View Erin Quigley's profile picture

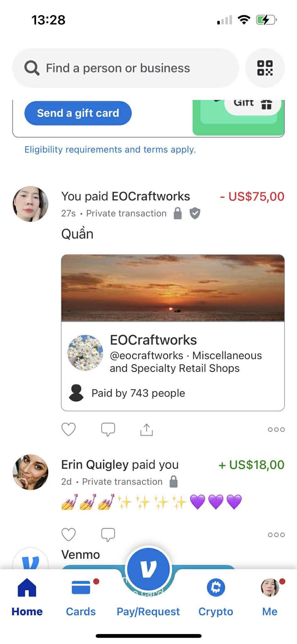pos(30,472)
